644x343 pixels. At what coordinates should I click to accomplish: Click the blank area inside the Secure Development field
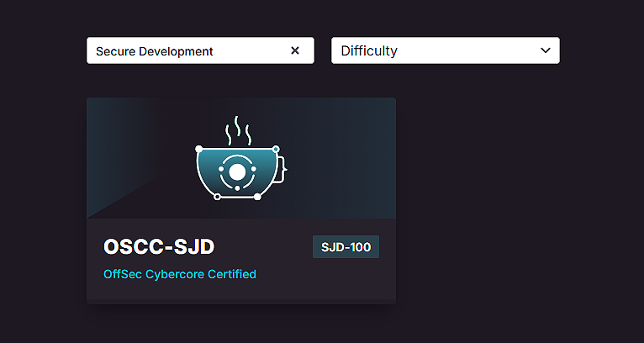tap(252, 50)
